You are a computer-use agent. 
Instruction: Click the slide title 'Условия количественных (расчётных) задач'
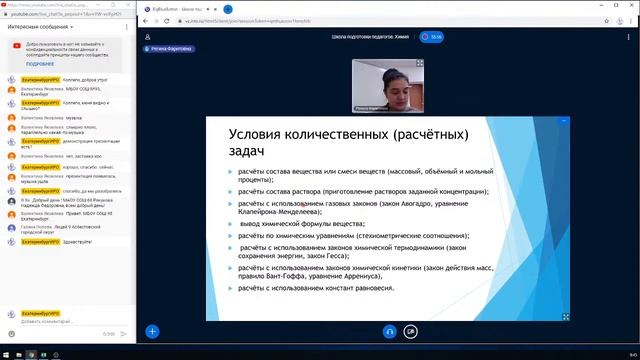(349, 142)
